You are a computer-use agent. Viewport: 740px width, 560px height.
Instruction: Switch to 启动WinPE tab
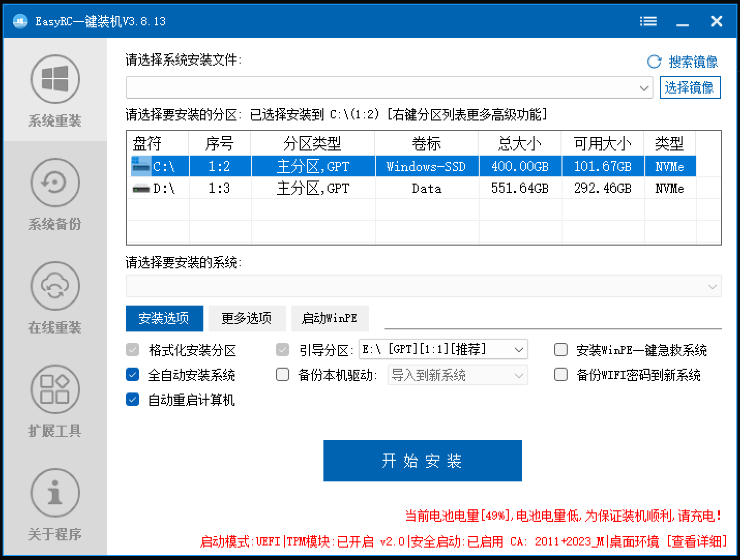(330, 318)
